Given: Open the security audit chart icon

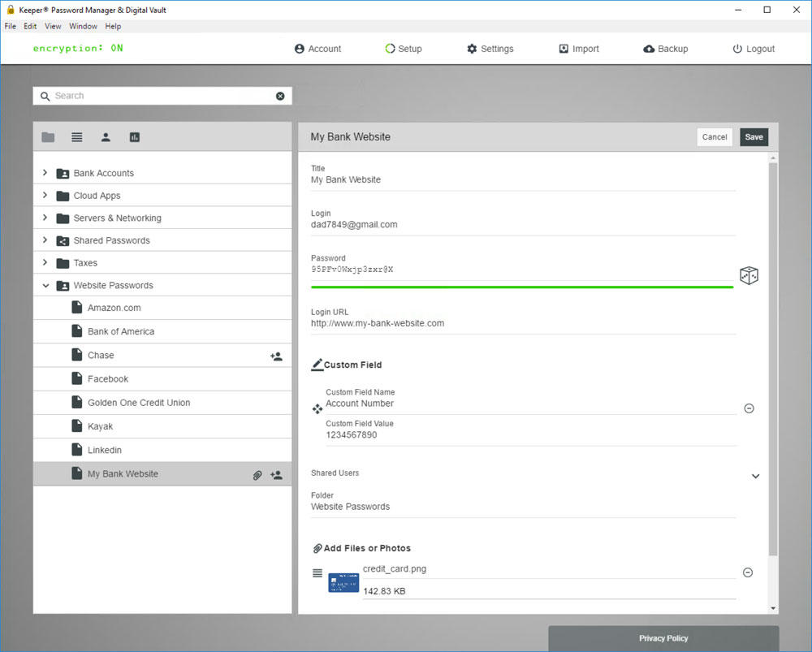Looking at the screenshot, I should (x=135, y=137).
